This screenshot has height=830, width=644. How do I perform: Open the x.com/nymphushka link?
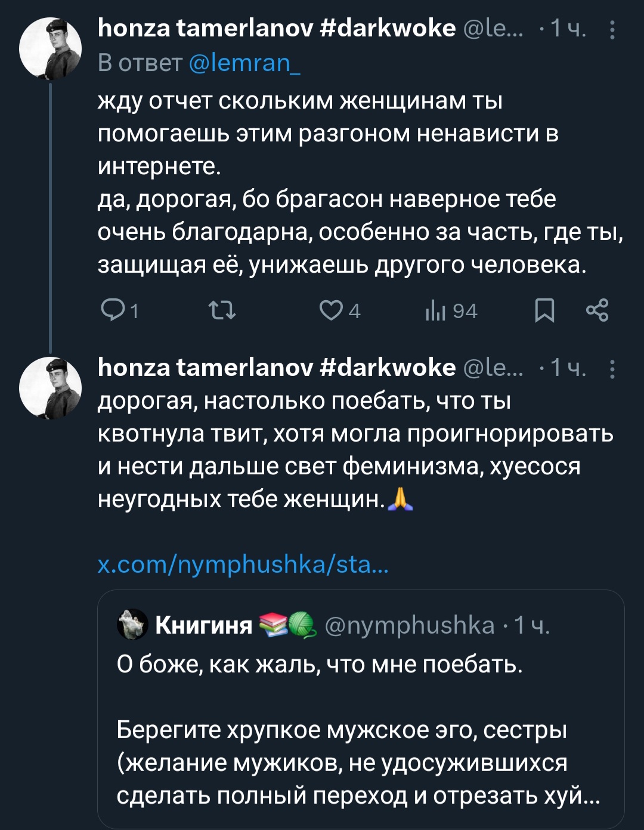[243, 564]
